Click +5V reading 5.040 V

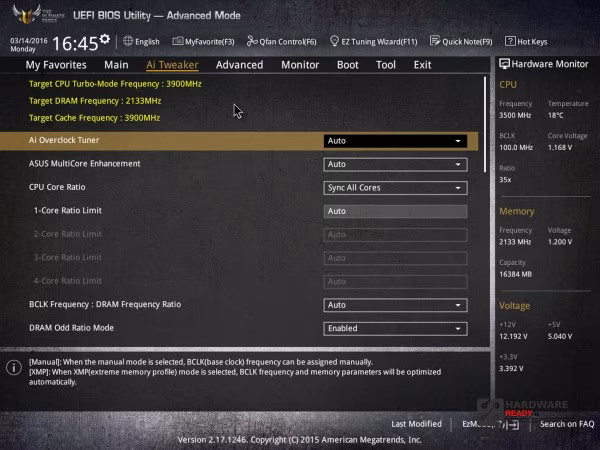560,336
